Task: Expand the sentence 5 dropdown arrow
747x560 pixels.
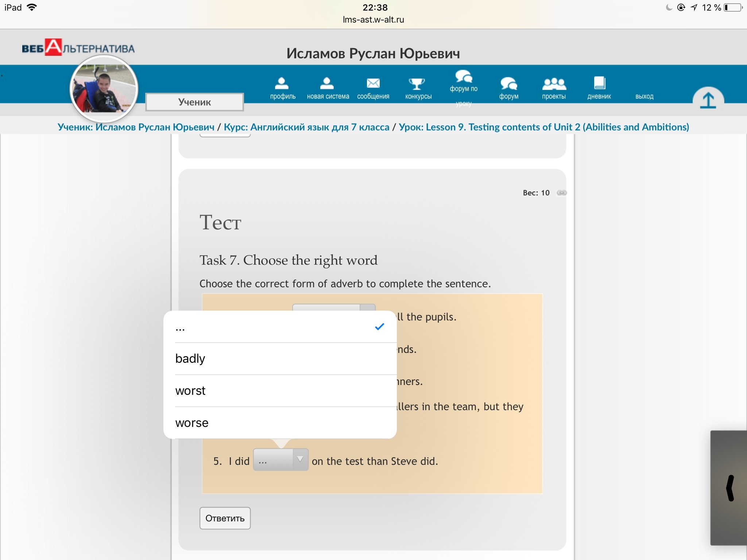Action: (300, 460)
